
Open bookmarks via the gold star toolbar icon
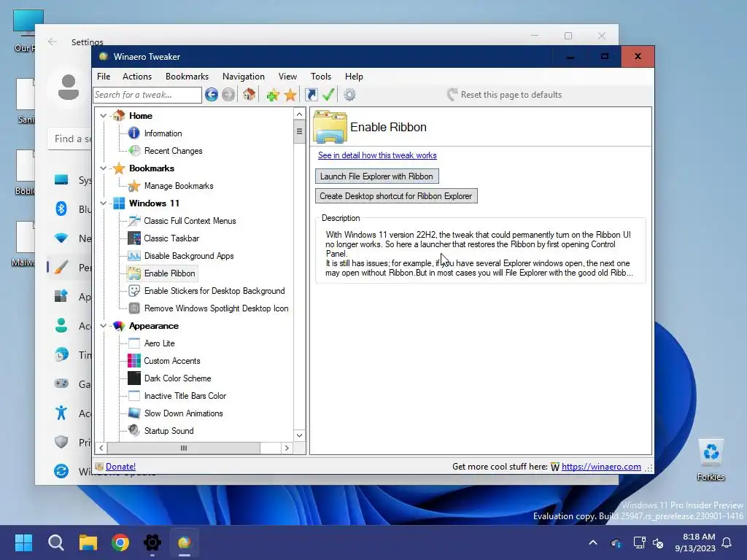pyautogui.click(x=290, y=95)
